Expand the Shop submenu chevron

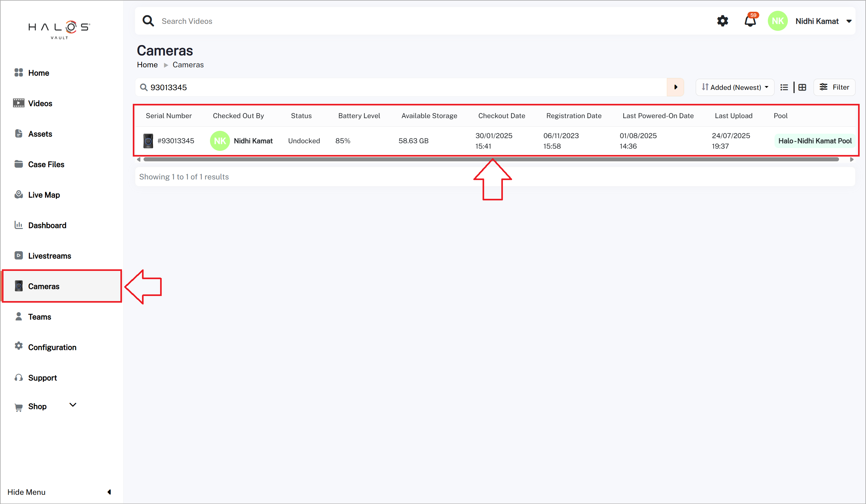click(73, 405)
